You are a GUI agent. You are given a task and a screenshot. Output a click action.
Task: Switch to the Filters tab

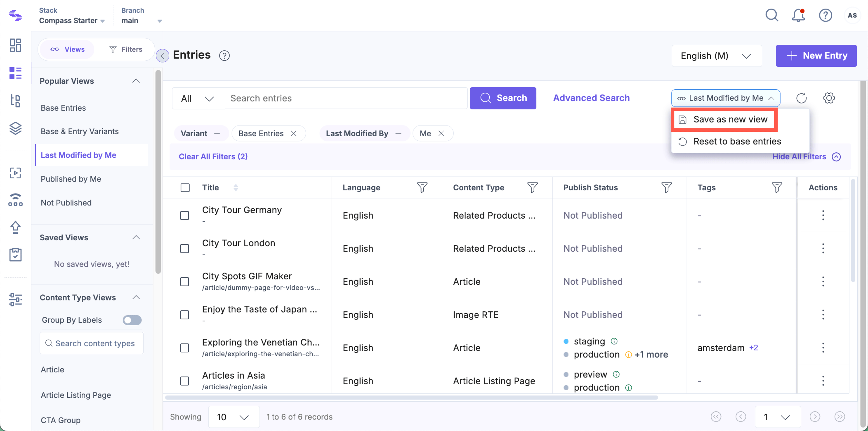[126, 50]
